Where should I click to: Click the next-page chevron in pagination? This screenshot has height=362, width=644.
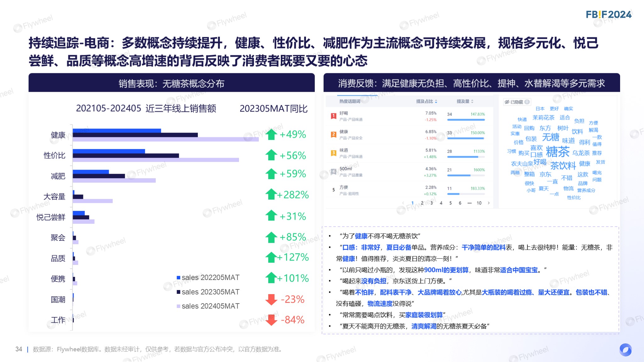[489, 203]
